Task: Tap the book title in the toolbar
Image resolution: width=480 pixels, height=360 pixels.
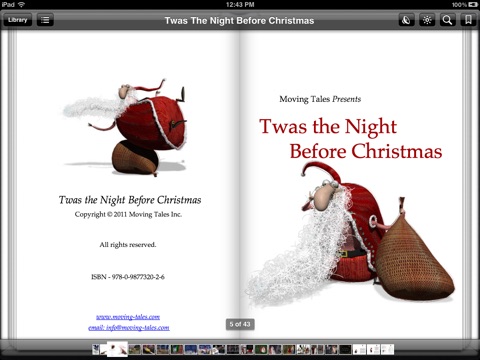Action: pyautogui.click(x=239, y=21)
